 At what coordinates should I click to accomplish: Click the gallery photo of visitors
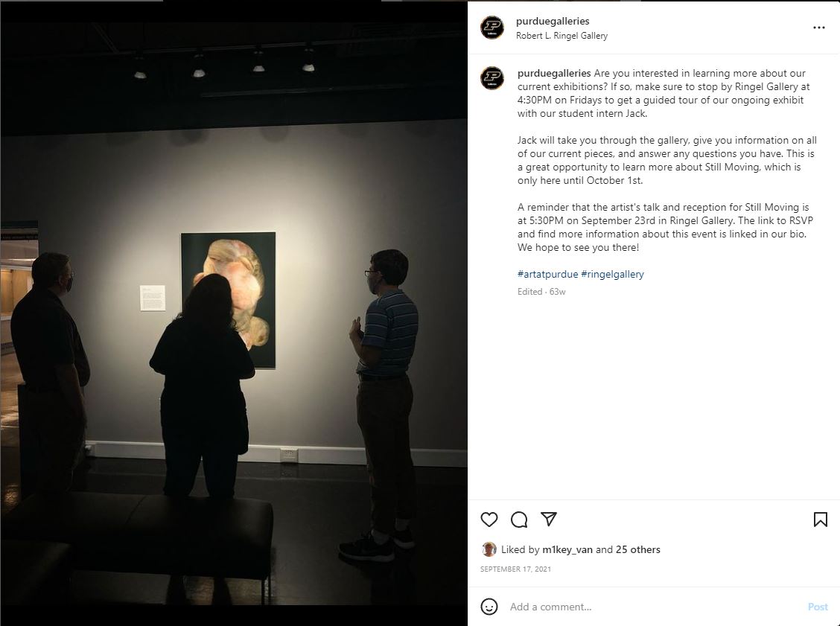click(234, 313)
